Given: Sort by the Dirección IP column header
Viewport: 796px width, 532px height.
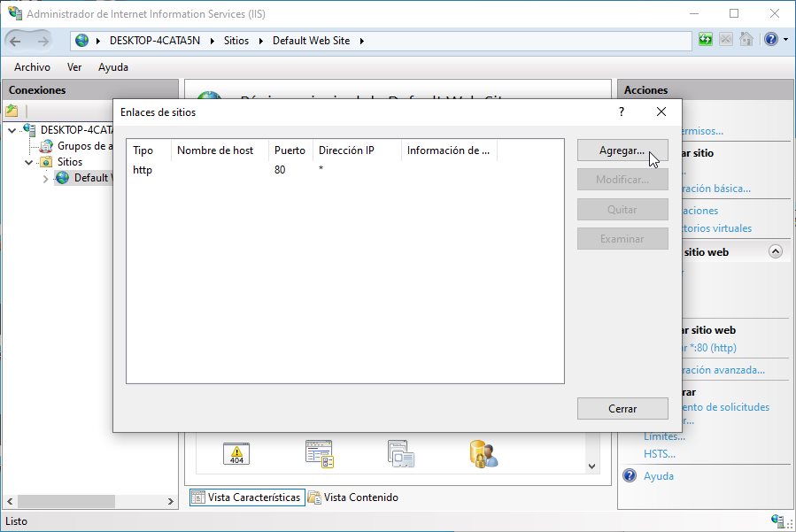Looking at the screenshot, I should click(357, 150).
